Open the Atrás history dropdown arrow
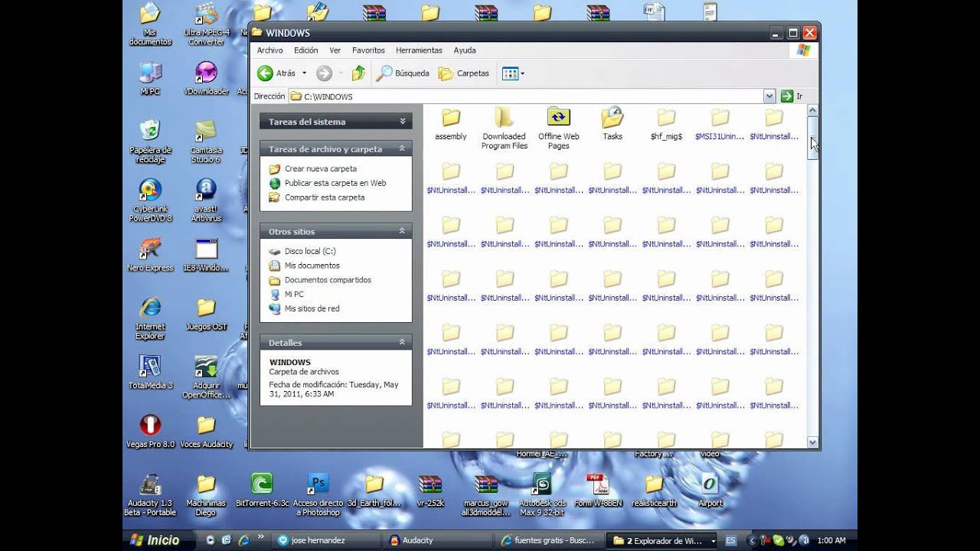The width and height of the screenshot is (980, 551). pyautogui.click(x=304, y=73)
